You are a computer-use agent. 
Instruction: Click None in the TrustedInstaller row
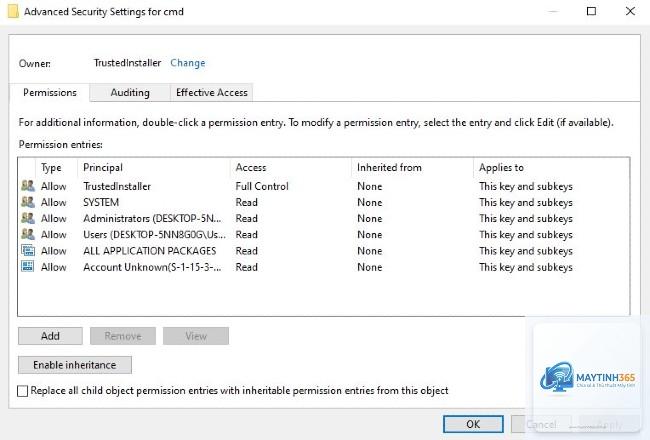370,186
